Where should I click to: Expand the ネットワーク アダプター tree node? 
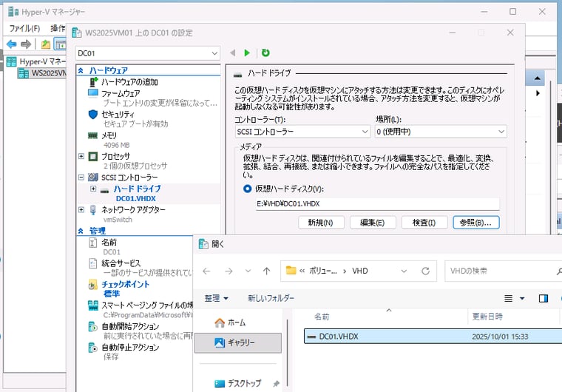click(x=81, y=210)
